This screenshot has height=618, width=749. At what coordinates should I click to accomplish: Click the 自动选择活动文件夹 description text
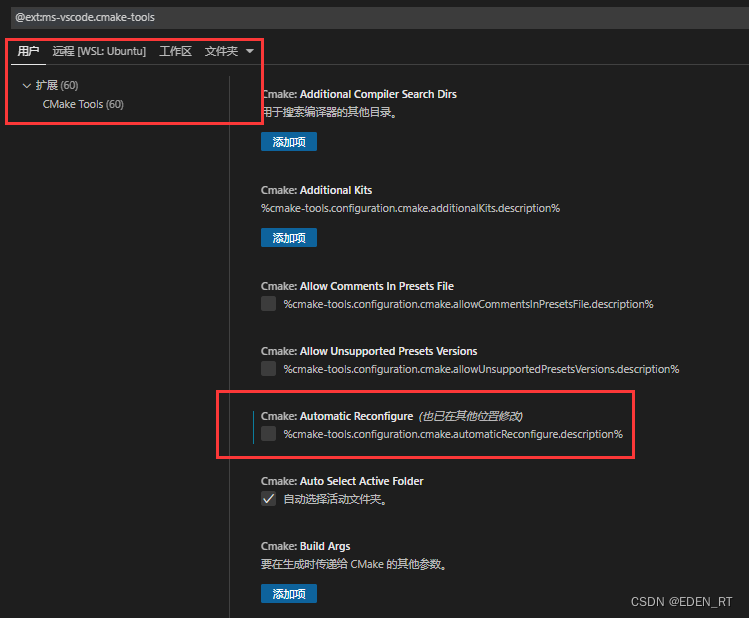[335, 499]
